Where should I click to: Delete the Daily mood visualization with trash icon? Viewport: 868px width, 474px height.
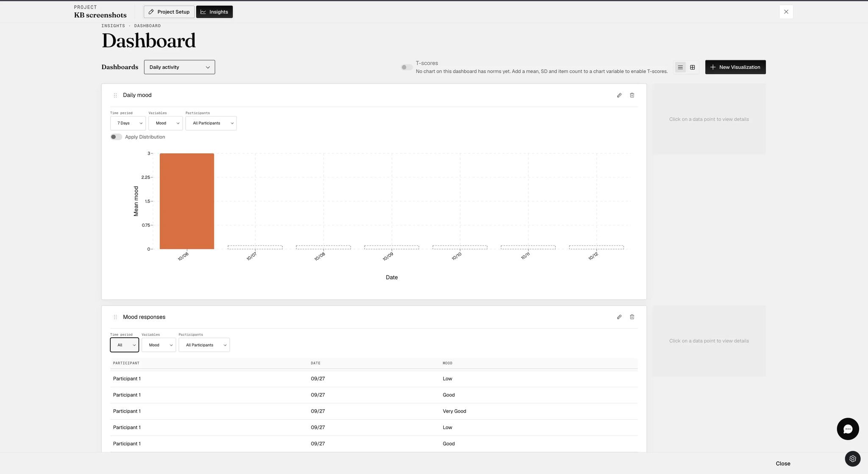[632, 95]
